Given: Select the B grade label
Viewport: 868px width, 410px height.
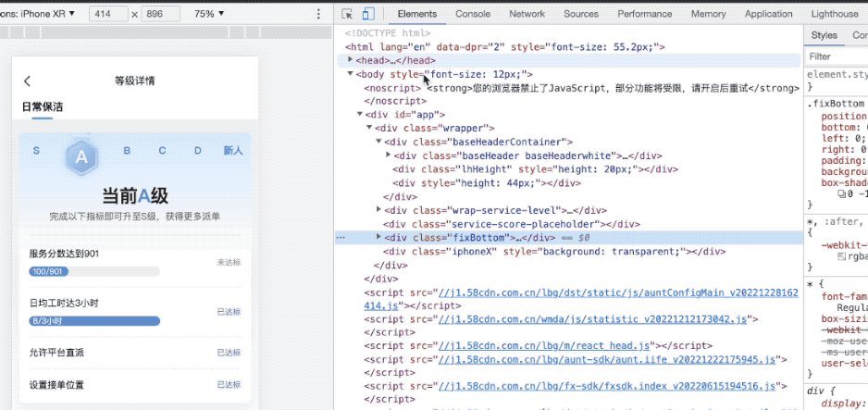Looking at the screenshot, I should [x=127, y=151].
